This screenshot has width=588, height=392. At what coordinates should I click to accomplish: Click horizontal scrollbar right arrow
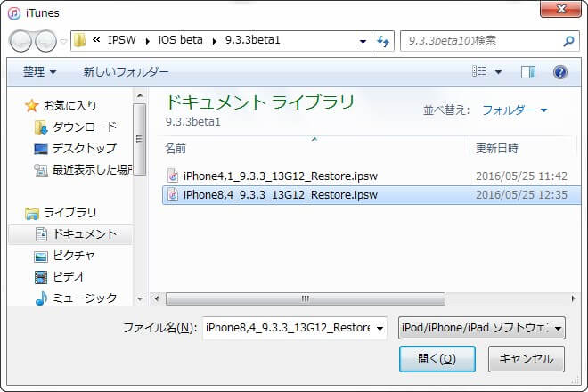573,299
